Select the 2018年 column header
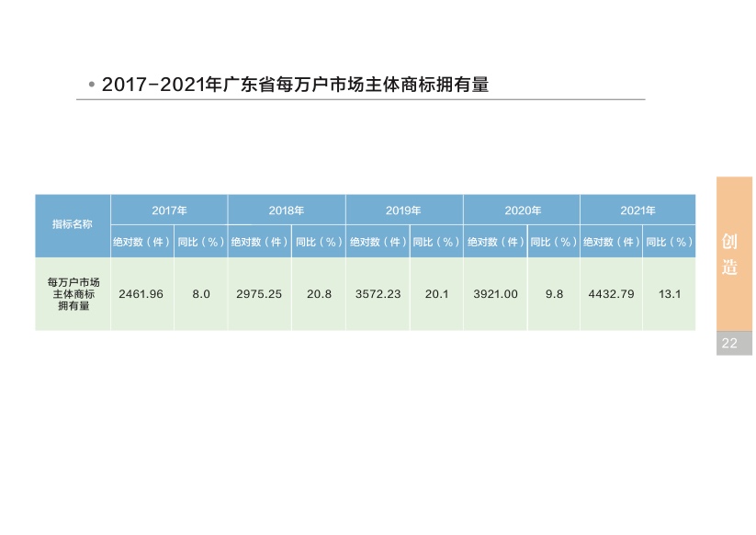Image resolution: width=756 pixels, height=535 pixels. coord(287,211)
